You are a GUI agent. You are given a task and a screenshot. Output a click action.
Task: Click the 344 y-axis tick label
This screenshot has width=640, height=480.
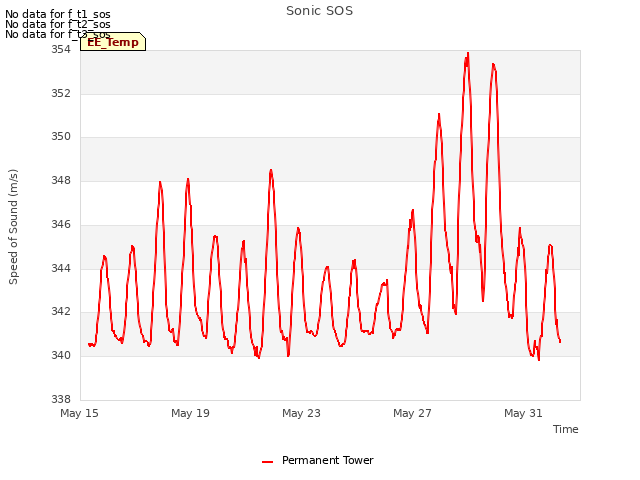(x=61, y=268)
